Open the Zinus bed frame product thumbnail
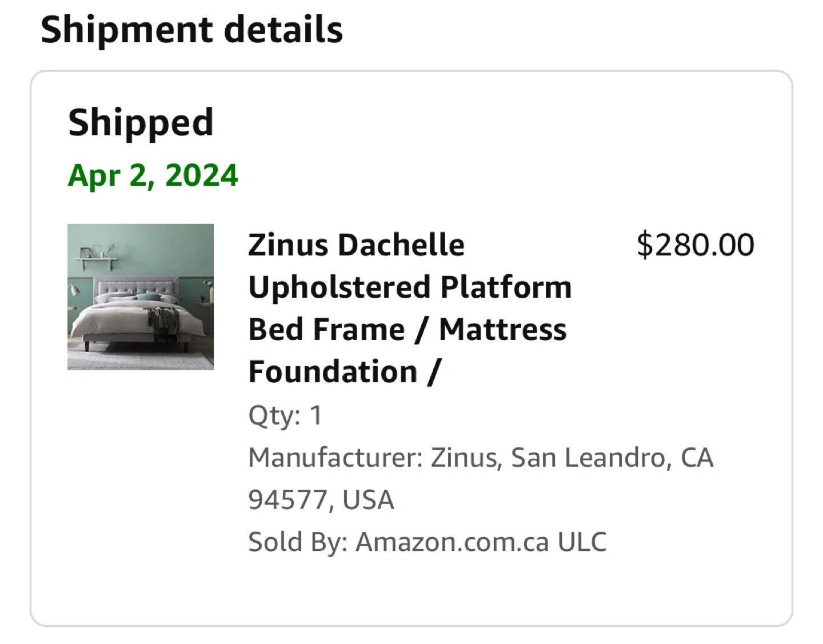The width and height of the screenshot is (823, 644). pos(141,297)
